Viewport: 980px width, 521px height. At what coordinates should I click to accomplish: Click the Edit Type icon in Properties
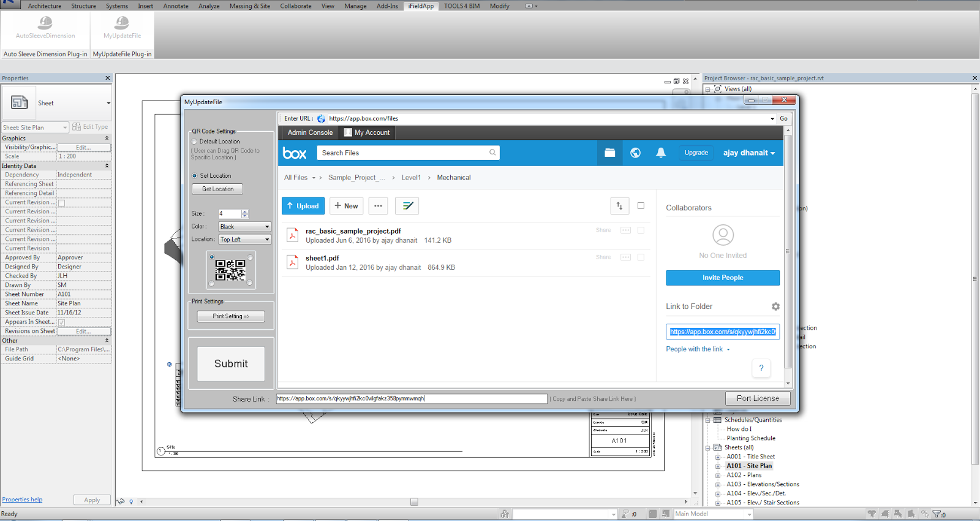[x=77, y=127]
